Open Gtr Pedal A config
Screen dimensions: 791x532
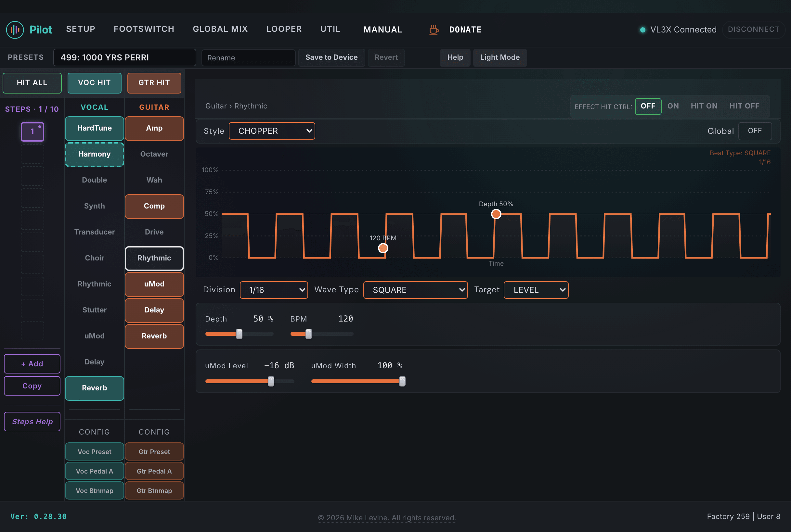(x=154, y=471)
